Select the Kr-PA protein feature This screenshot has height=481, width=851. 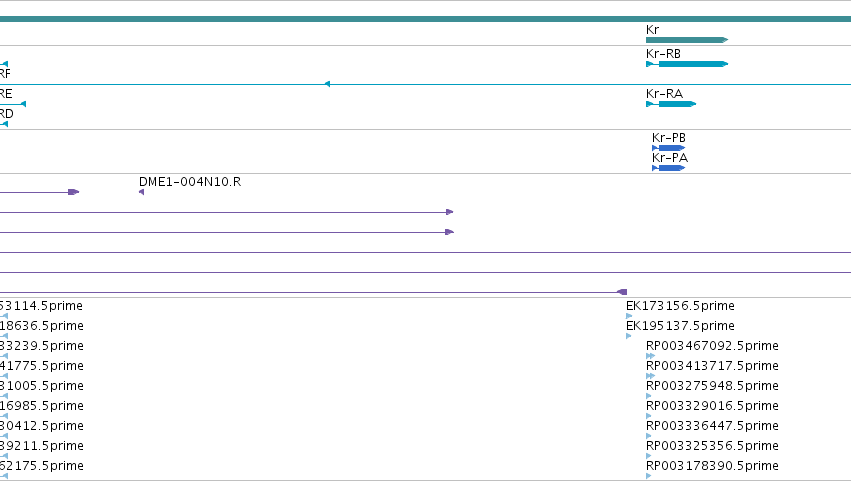669,168
